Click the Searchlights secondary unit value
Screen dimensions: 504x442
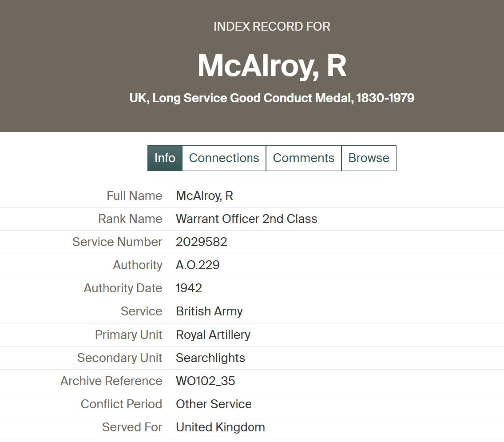click(210, 358)
